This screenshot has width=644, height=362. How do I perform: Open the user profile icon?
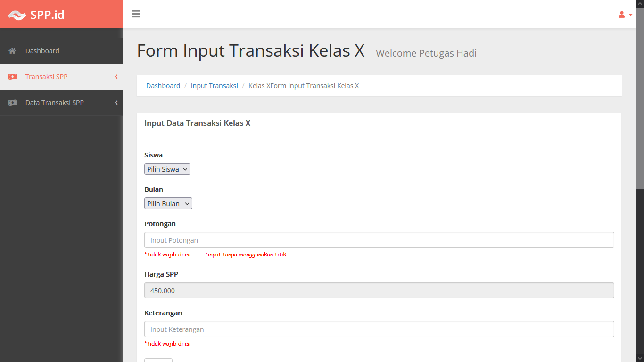622,15
